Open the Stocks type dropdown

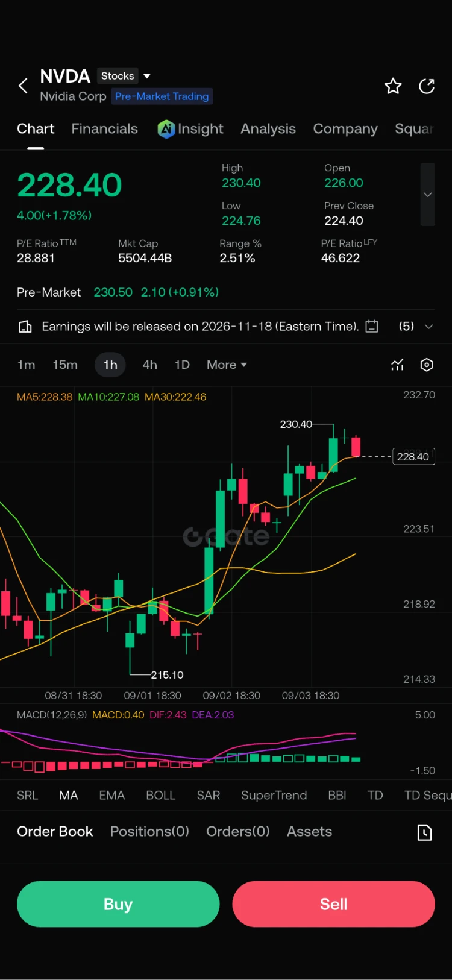point(124,76)
